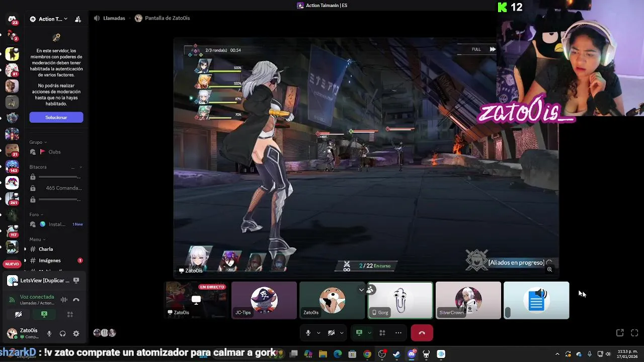
Task: Click the red disconnect call button
Action: tap(422, 333)
